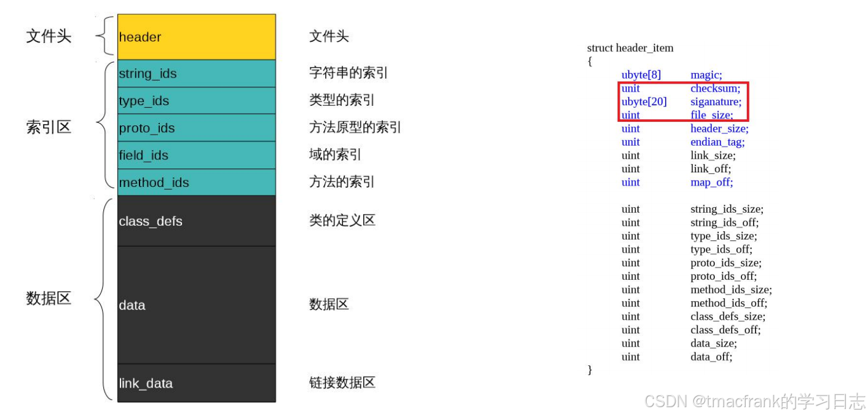Image resolution: width=868 pixels, height=417 pixels.
Task: Click the "数据区" description next to data block
Action: [x=329, y=304]
